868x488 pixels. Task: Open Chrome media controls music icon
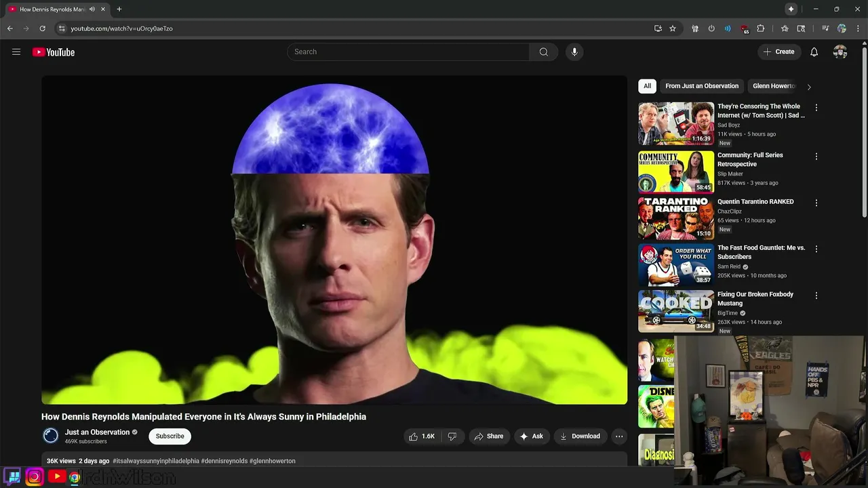coord(825,28)
